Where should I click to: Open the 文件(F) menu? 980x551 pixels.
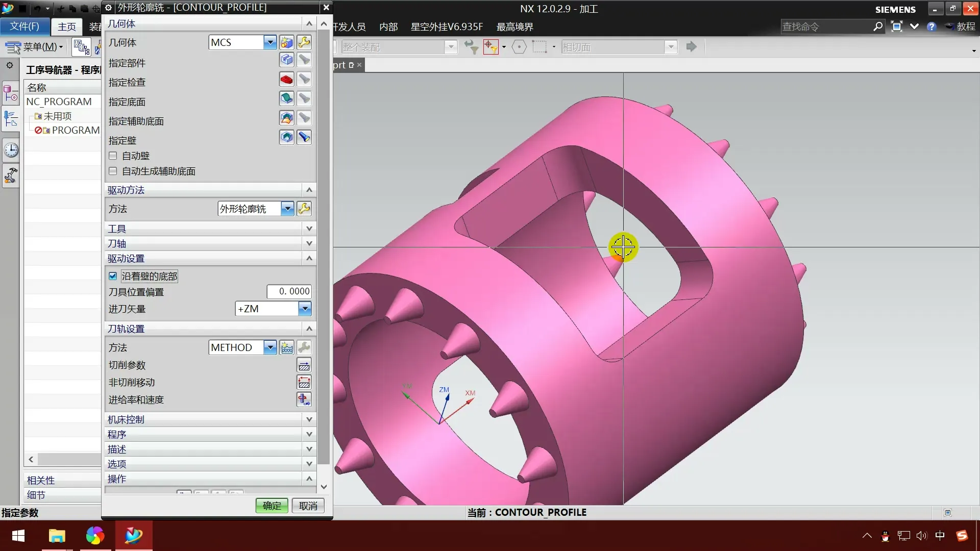coord(24,26)
